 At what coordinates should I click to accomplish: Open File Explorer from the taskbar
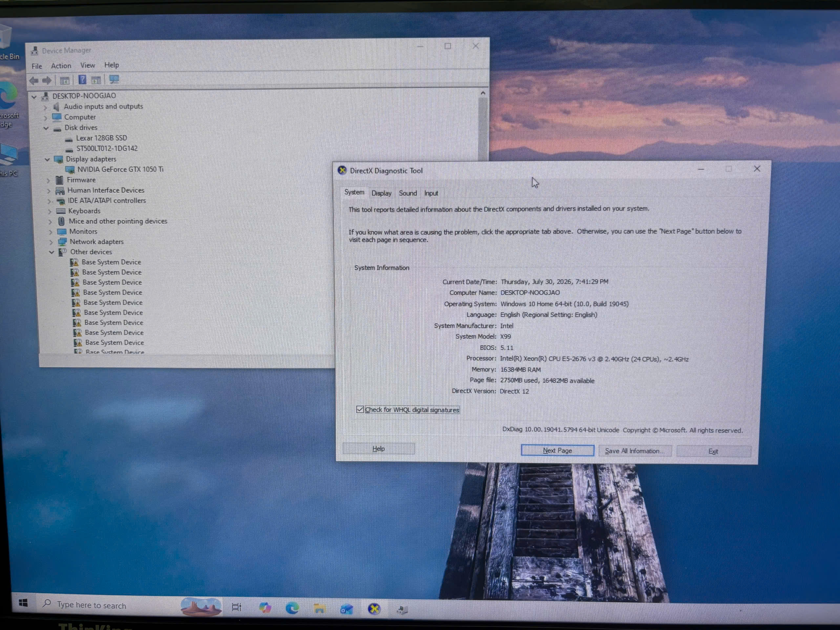pyautogui.click(x=319, y=609)
